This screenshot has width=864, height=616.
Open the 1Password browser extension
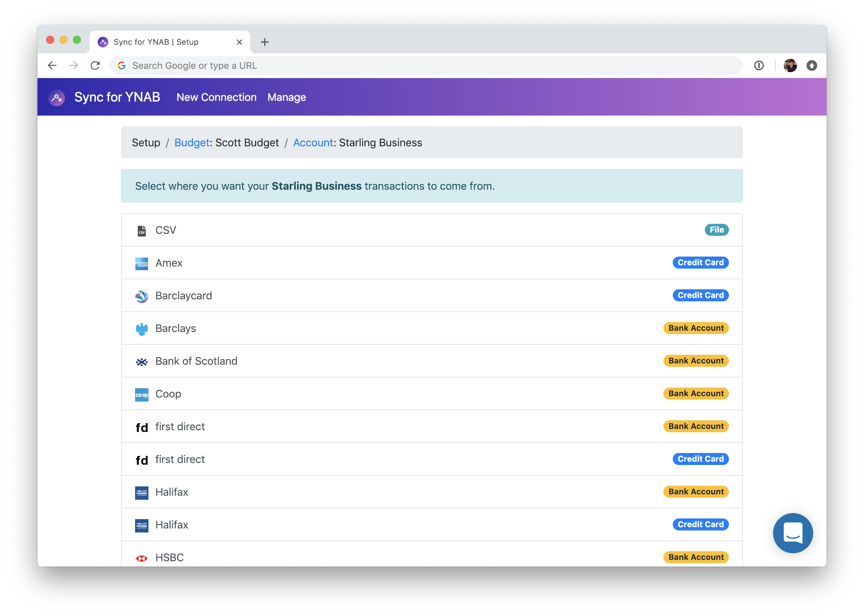(x=759, y=65)
